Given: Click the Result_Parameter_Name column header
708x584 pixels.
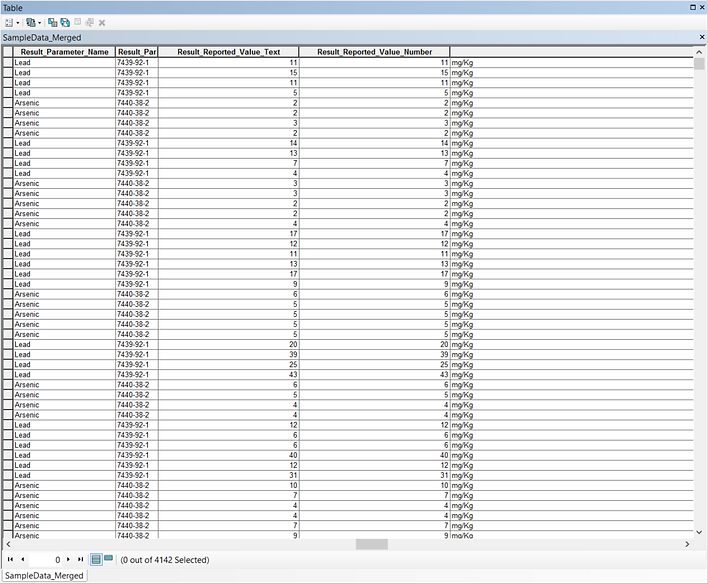Looking at the screenshot, I should pyautogui.click(x=65, y=52).
